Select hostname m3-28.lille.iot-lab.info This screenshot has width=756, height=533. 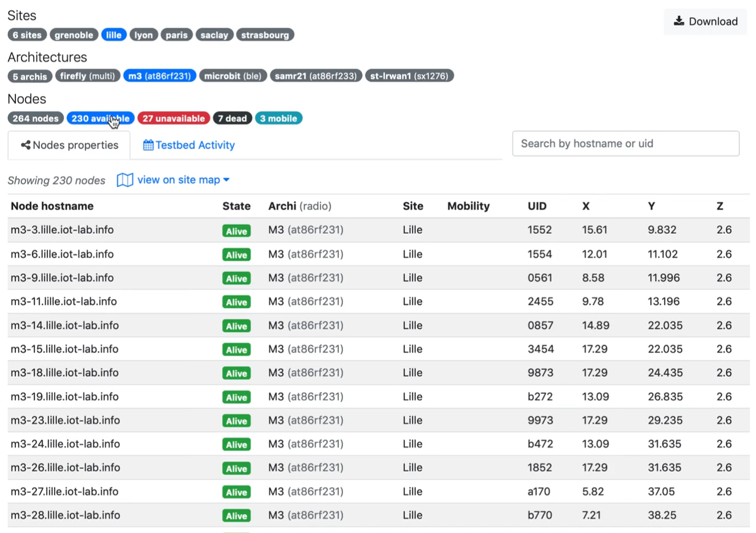[x=65, y=515]
